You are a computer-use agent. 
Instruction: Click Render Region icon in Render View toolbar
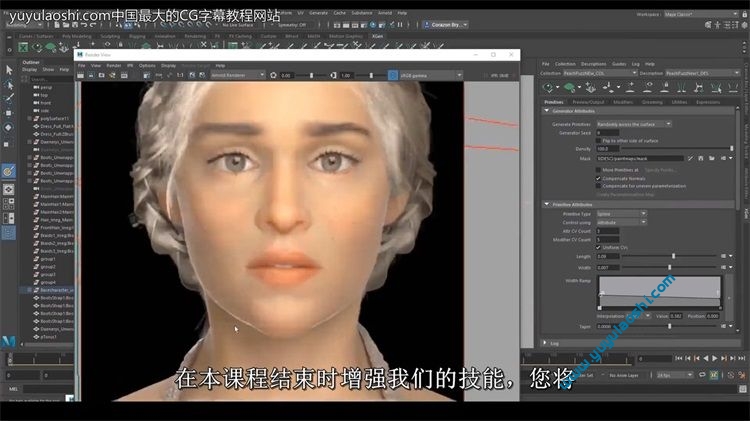[x=91, y=75]
